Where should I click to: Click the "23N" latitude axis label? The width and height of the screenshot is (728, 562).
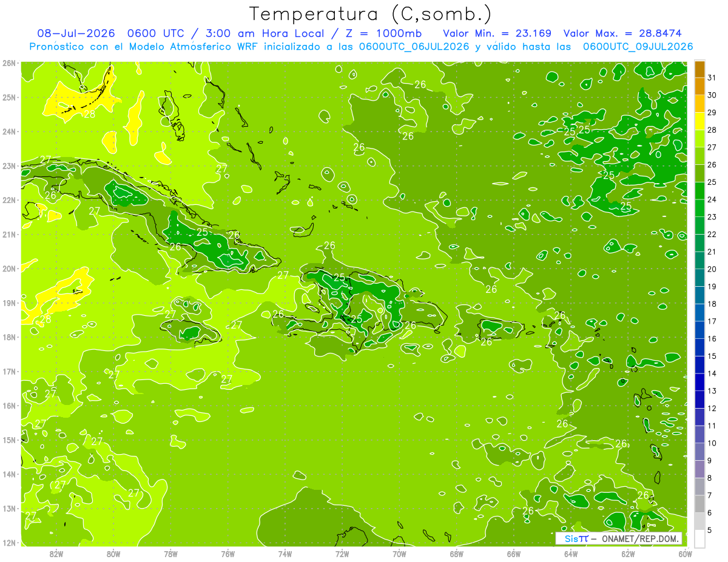coord(9,166)
